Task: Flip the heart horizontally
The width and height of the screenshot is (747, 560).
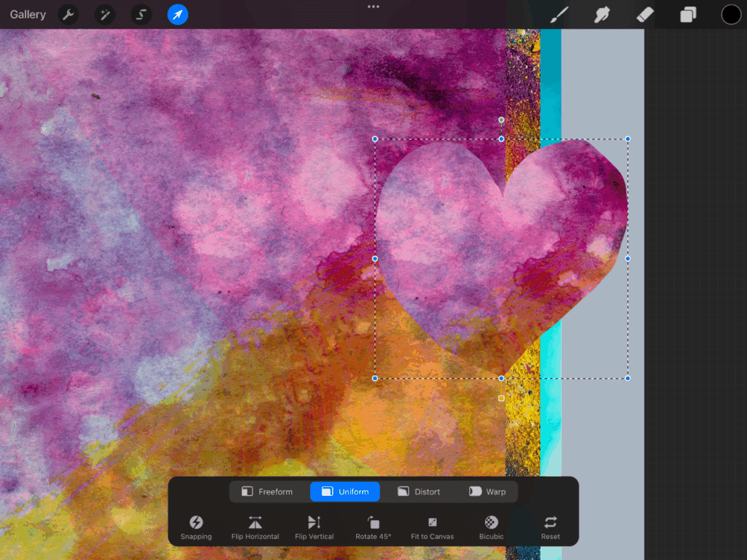Action: coord(255,527)
